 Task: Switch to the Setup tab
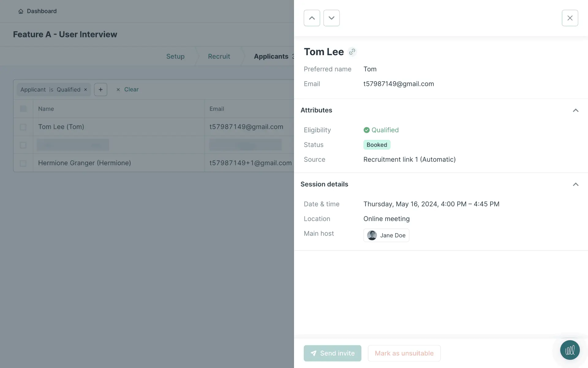click(x=175, y=56)
